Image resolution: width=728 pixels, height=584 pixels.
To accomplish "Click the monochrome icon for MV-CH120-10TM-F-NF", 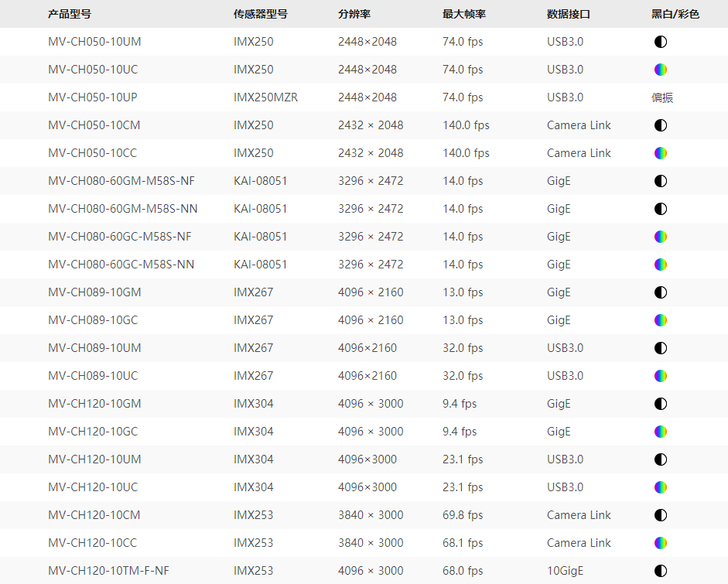I will coord(660,571).
